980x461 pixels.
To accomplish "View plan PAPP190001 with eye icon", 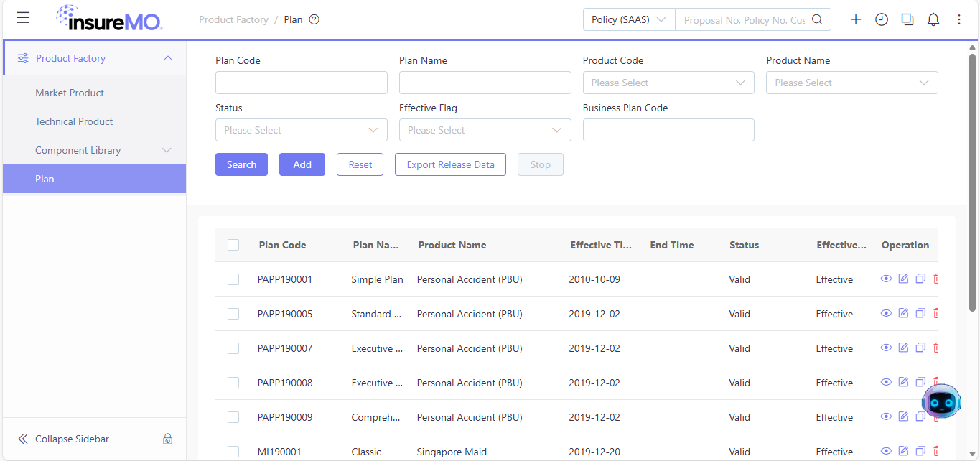I will point(886,279).
